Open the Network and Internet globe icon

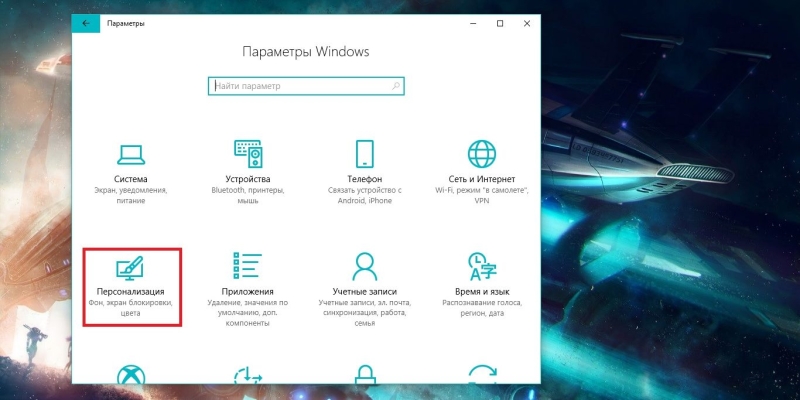coord(482,154)
